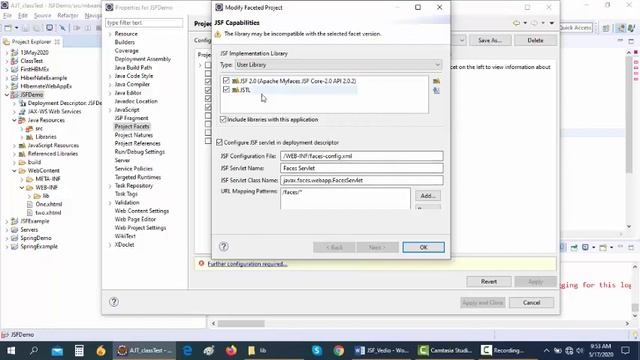Image resolution: width=640 pixels, height=360 pixels.
Task: Uncheck the JSF 2.0 Apache MyFaces library
Action: (x=226, y=80)
